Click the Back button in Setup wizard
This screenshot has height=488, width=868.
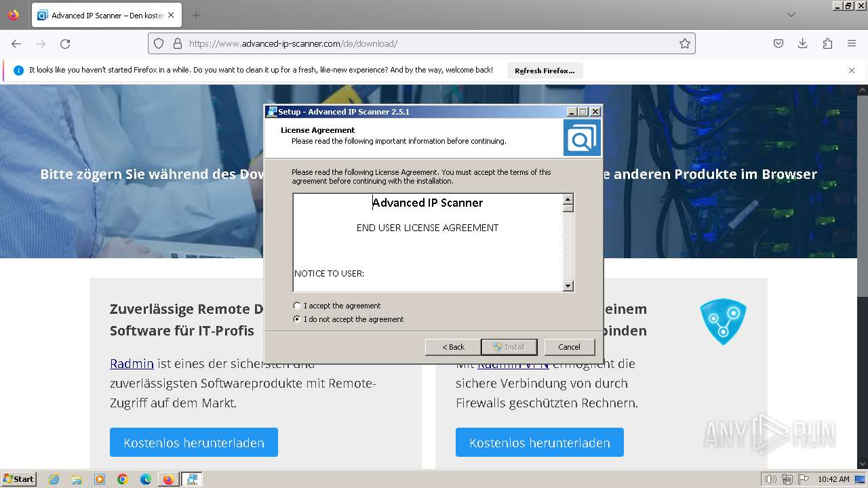pos(452,347)
